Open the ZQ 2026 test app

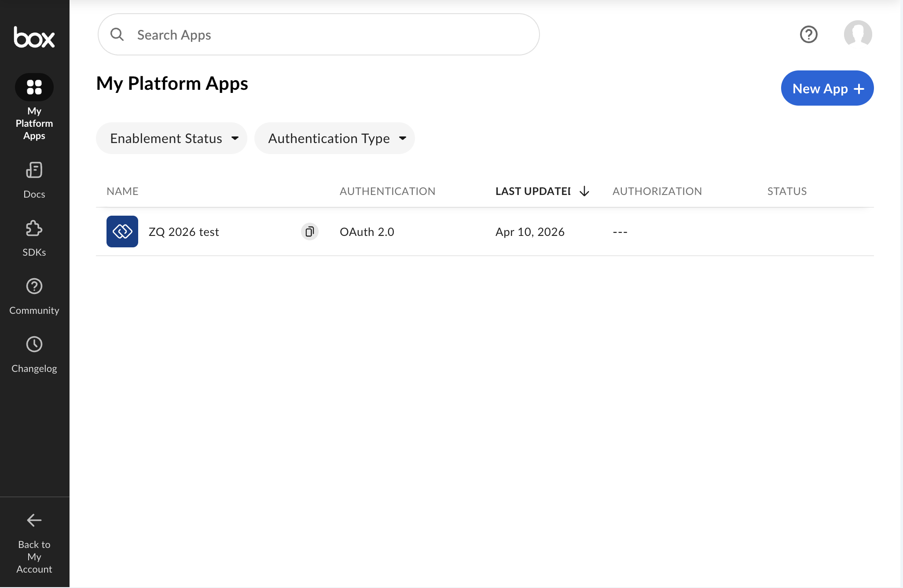184,232
